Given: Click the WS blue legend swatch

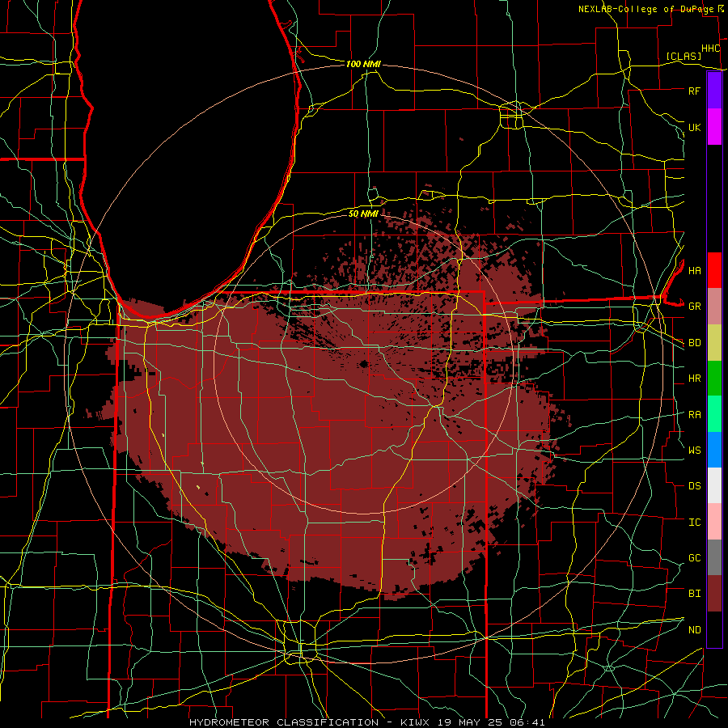Looking at the screenshot, I should point(714,450).
